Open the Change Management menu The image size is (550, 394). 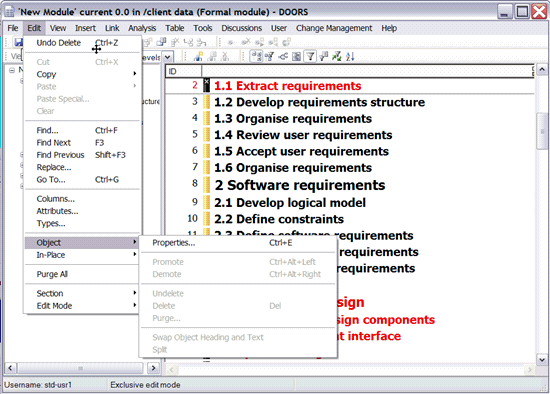tap(334, 28)
